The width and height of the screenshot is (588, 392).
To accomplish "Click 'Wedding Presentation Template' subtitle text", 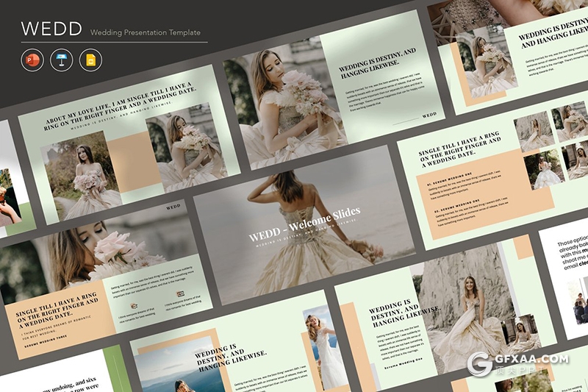I will click(145, 32).
